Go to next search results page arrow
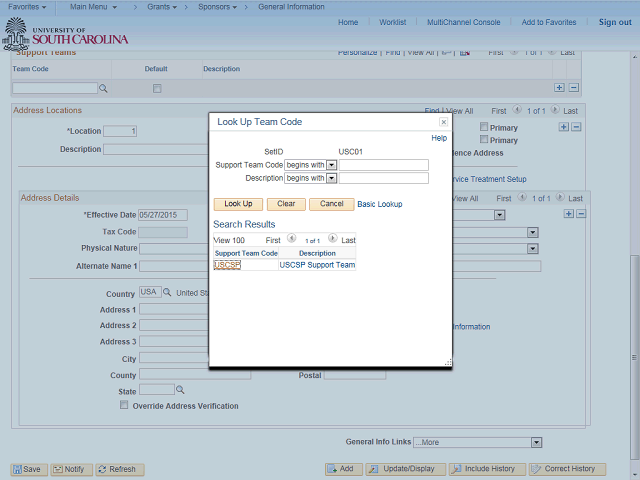Screen dimensions: 640x480 tap(333, 238)
